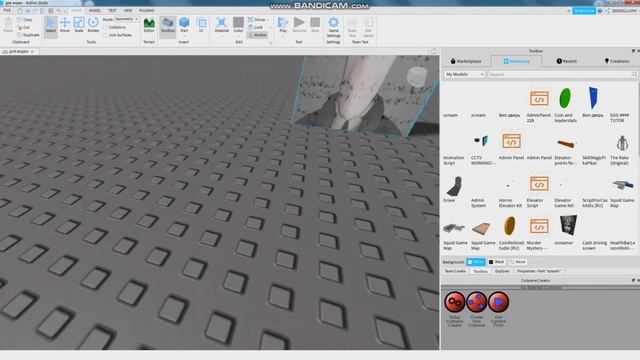Close the place document tab
The width and height of the screenshot is (640, 360).
click(32, 51)
